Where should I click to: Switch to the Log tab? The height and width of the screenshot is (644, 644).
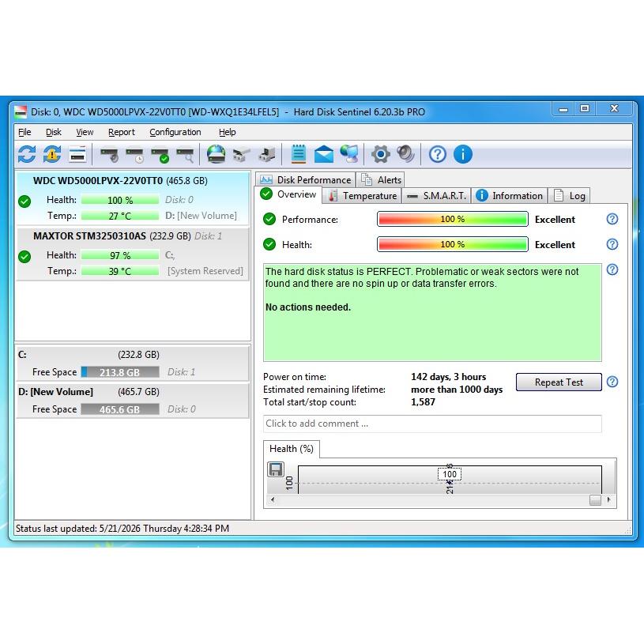click(569, 196)
